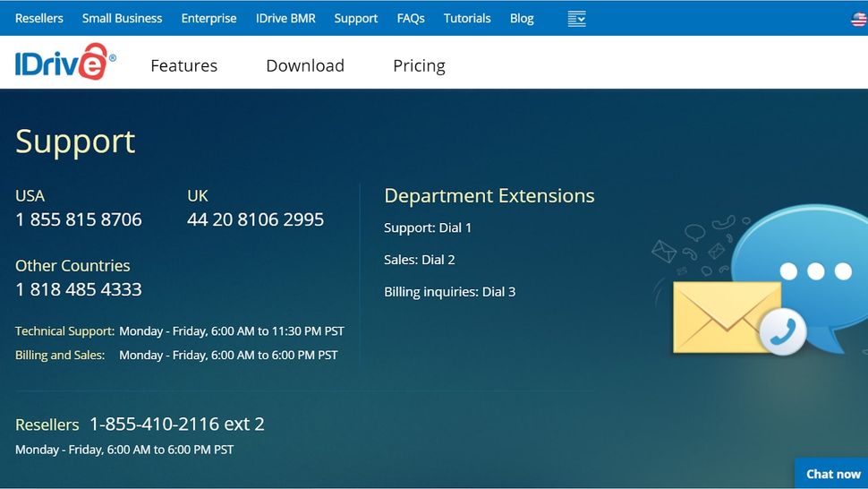Go to the Small Business page

coord(123,18)
